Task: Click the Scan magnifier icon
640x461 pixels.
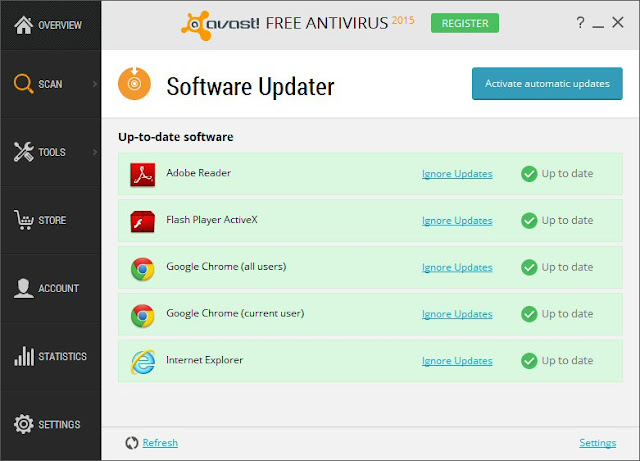Action: [23, 84]
